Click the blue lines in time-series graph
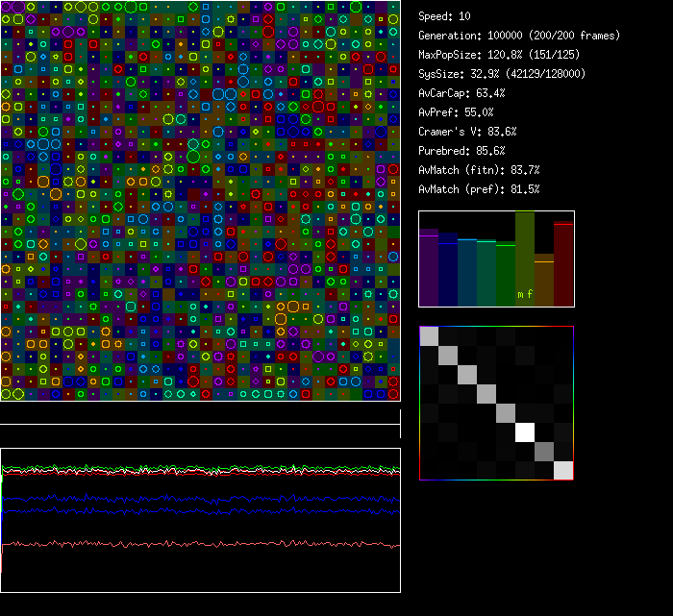This screenshot has height=616, width=673. point(192,499)
